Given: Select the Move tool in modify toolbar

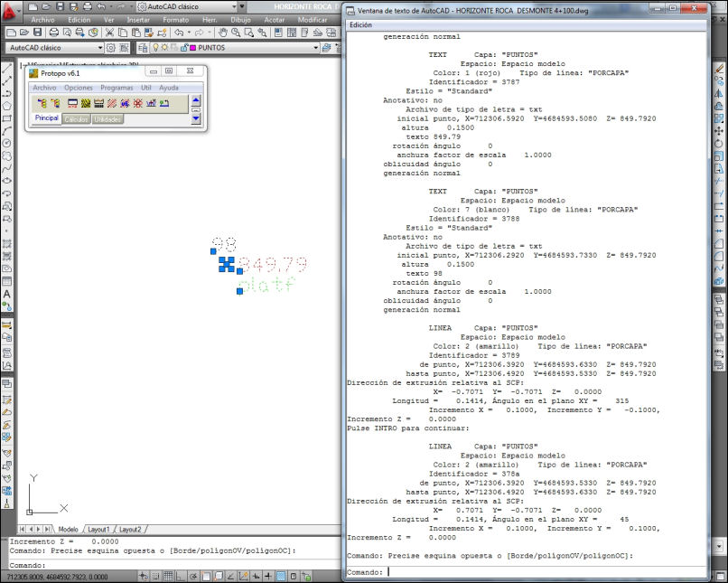Looking at the screenshot, I should 719,131.
